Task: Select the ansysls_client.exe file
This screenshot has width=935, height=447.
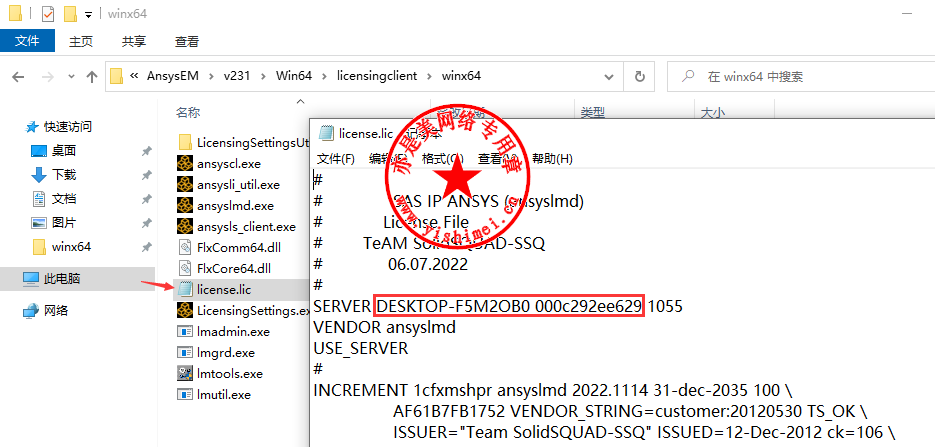Action: pyautogui.click(x=237, y=227)
